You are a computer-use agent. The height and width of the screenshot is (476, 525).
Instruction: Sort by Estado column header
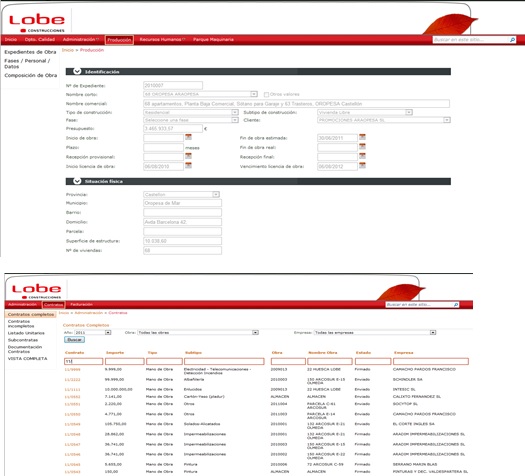363,353
